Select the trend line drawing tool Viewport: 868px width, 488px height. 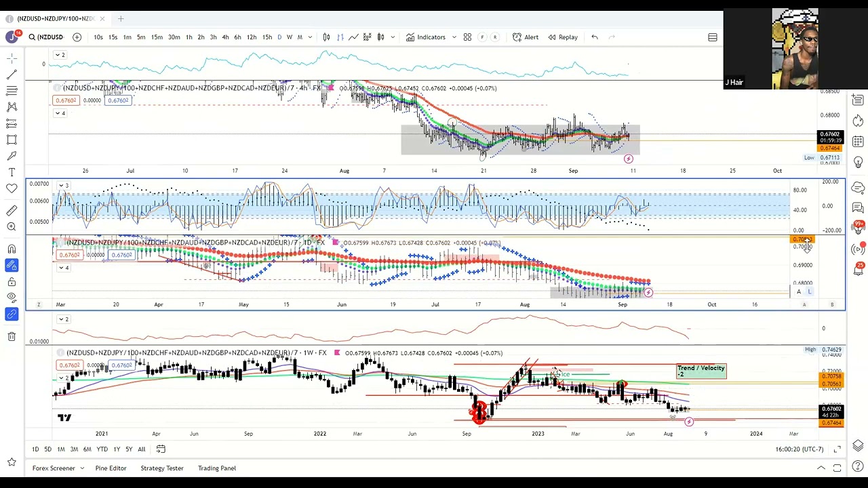(12, 75)
